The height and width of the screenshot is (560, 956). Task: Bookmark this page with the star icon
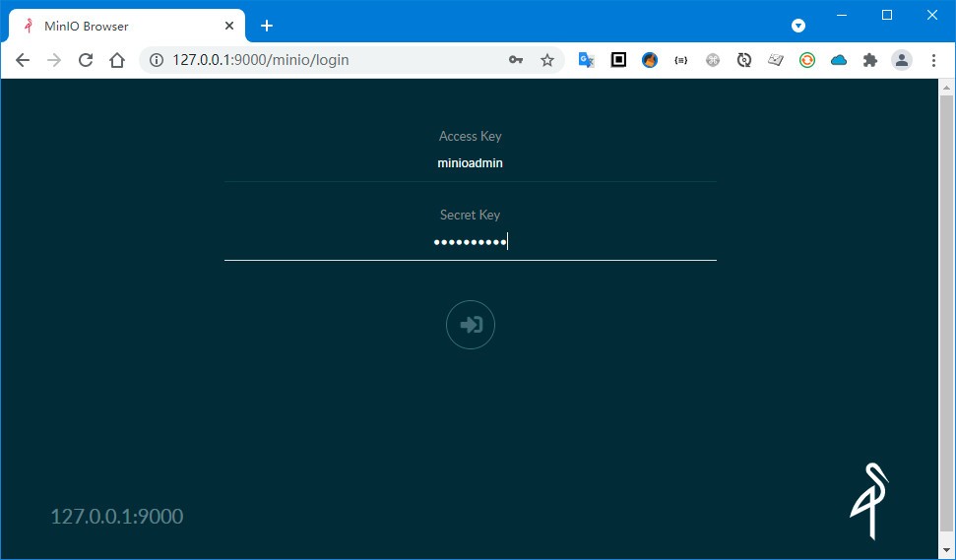[x=547, y=60]
